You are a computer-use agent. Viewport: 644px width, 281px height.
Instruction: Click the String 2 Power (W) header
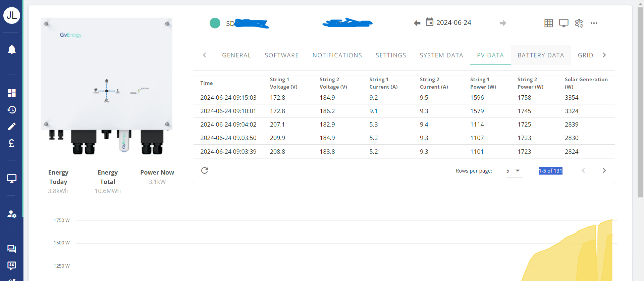pos(530,83)
